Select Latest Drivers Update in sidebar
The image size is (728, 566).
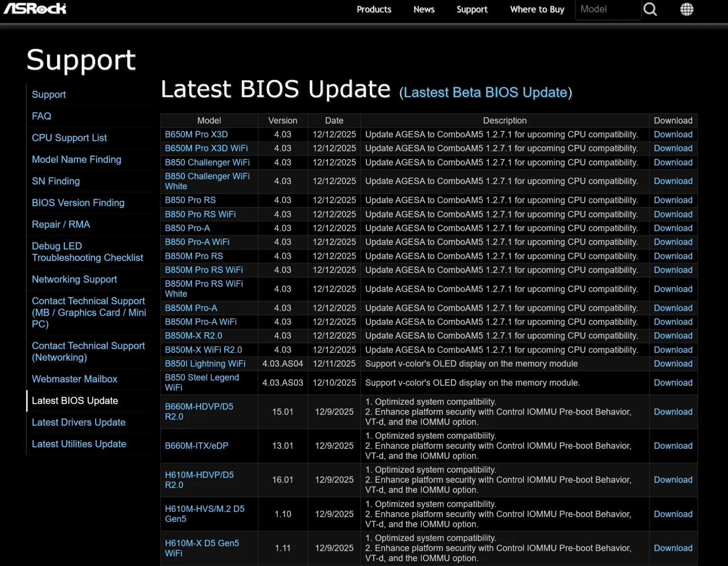[79, 422]
